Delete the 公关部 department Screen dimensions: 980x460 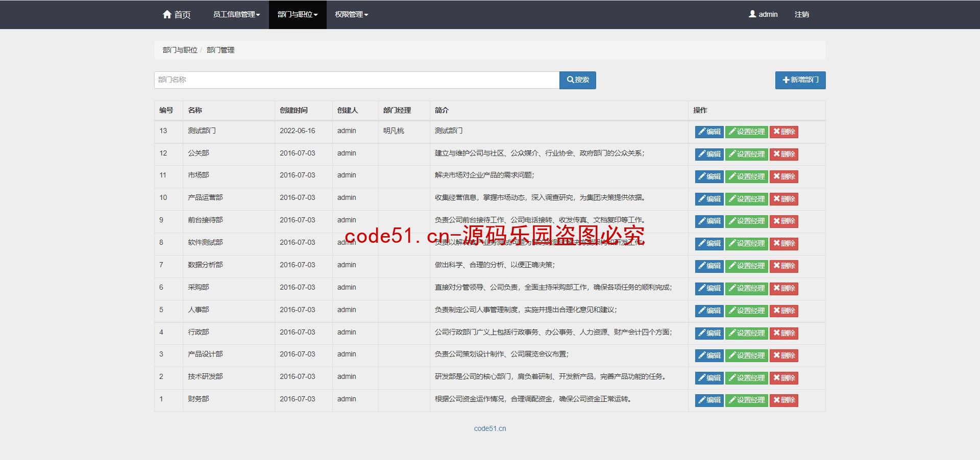click(x=784, y=154)
